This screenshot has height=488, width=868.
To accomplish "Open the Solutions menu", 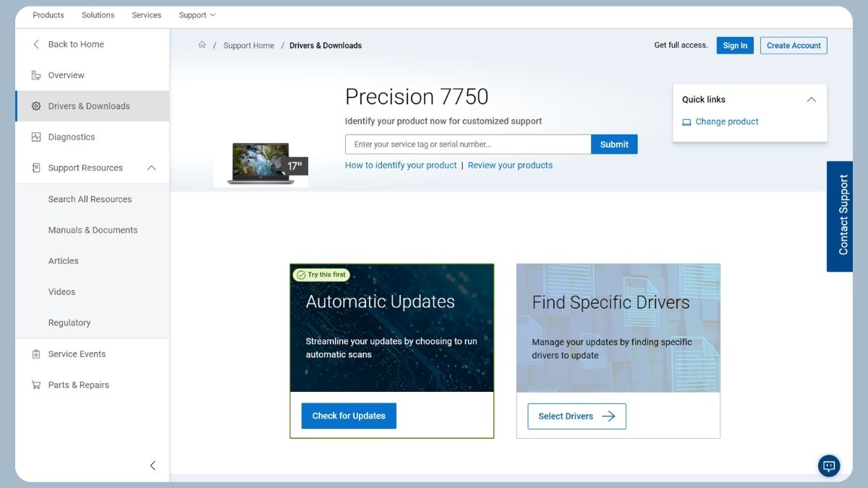I will click(98, 14).
